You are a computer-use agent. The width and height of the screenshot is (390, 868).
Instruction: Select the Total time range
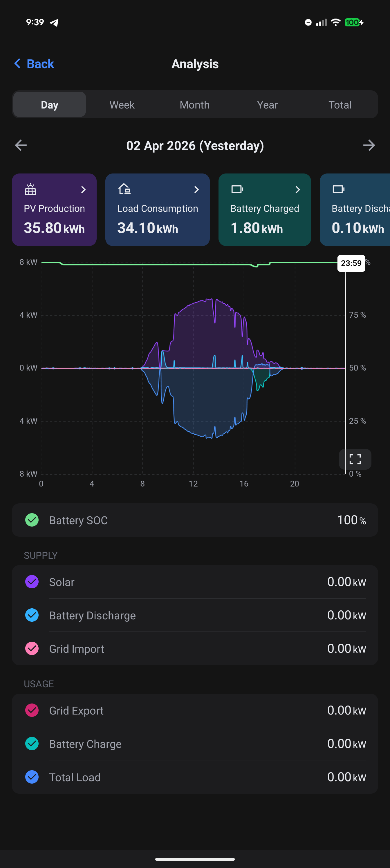(x=340, y=105)
